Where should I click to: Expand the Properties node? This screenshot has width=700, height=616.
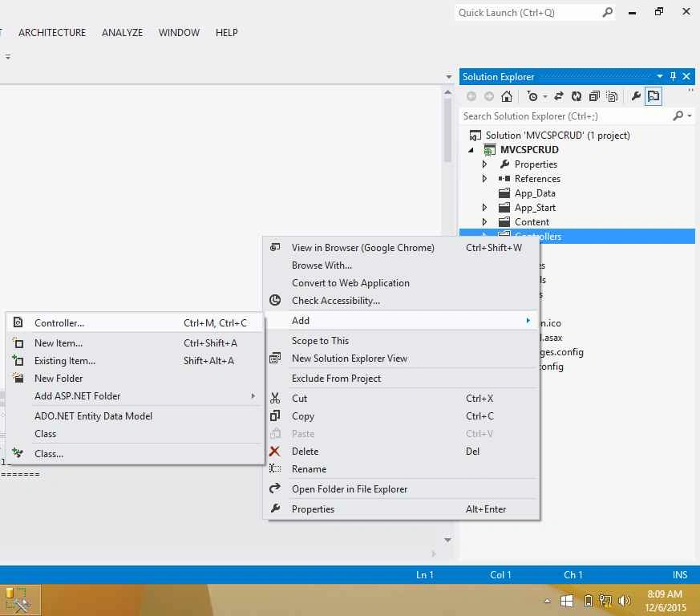pyautogui.click(x=484, y=164)
